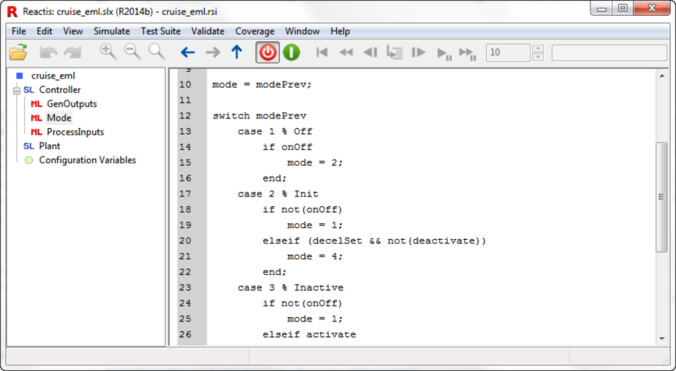Open the File menu

tap(19, 31)
